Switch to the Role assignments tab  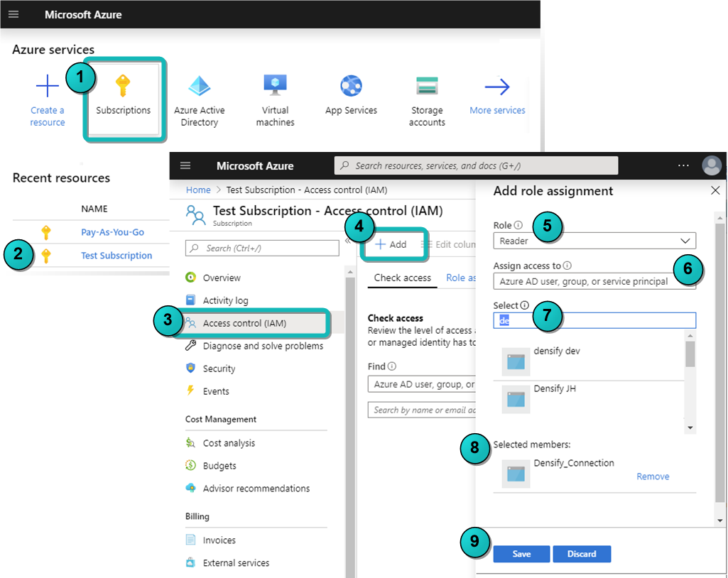(x=460, y=278)
